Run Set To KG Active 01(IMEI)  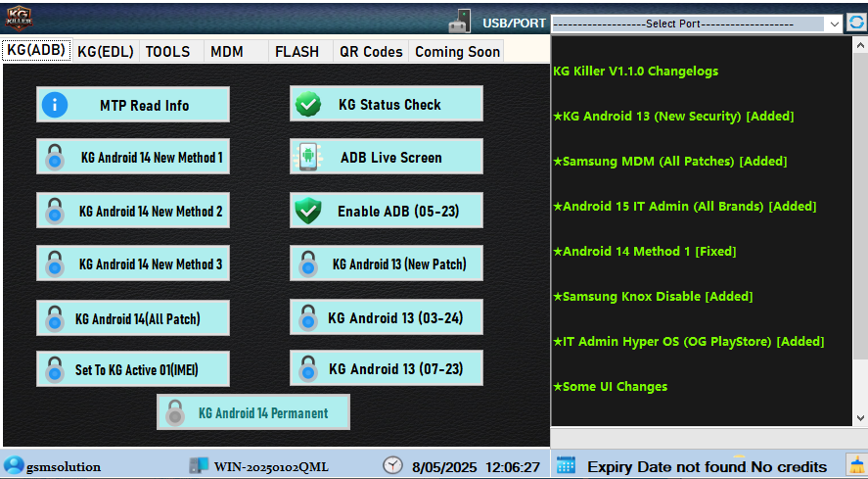pyautogui.click(x=133, y=368)
